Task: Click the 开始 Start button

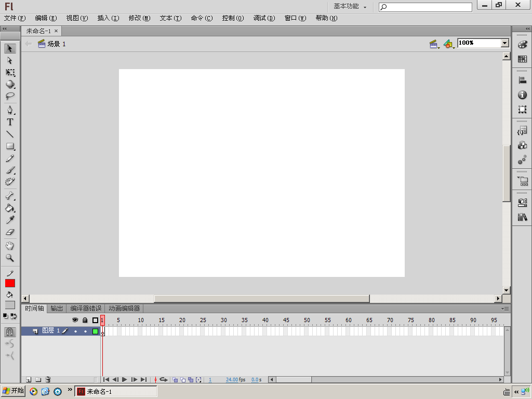Action: [x=13, y=391]
